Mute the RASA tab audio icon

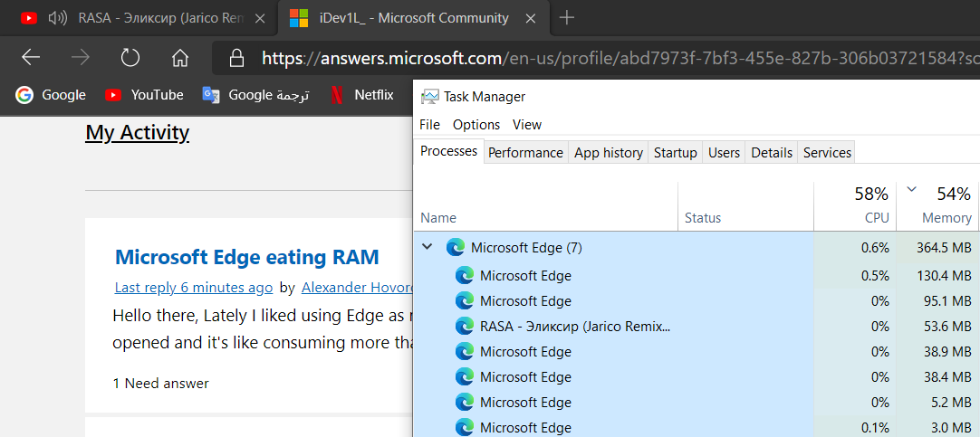coord(58,17)
